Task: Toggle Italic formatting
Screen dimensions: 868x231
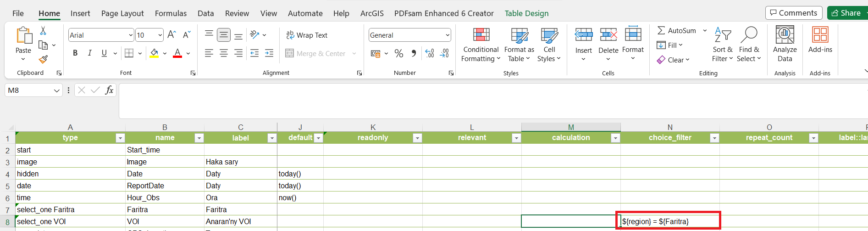Action: [x=90, y=53]
